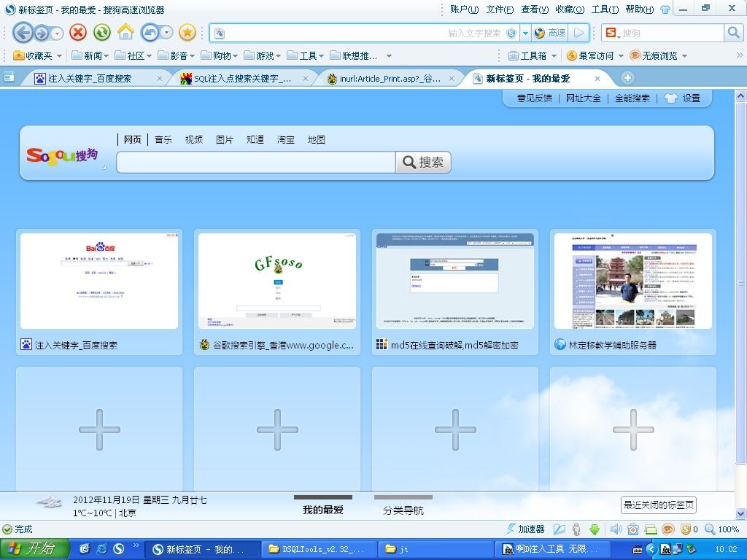
Task: Open the md5在线查询破解 thumbnail
Action: (455, 281)
